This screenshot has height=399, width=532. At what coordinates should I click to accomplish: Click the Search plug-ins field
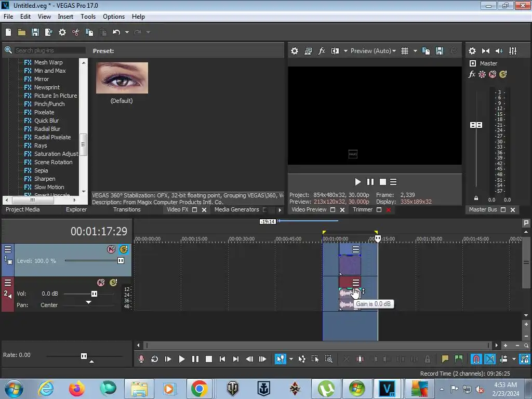49,50
